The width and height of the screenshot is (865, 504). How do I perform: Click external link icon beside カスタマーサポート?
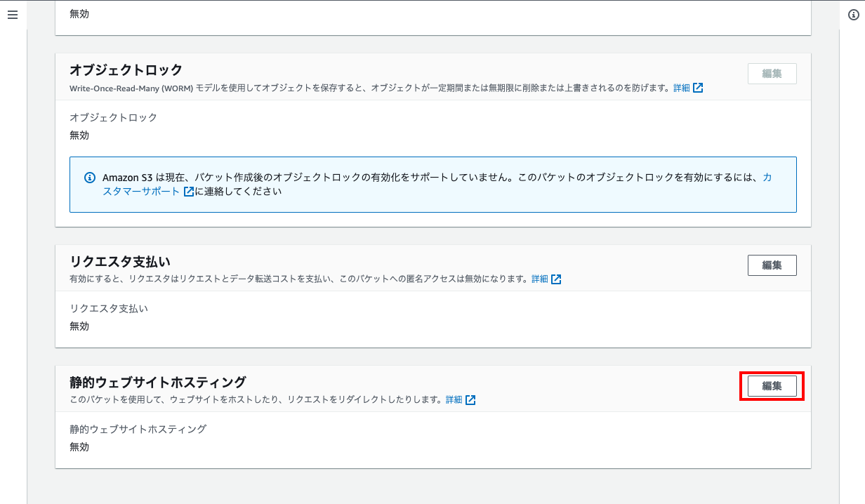click(188, 192)
